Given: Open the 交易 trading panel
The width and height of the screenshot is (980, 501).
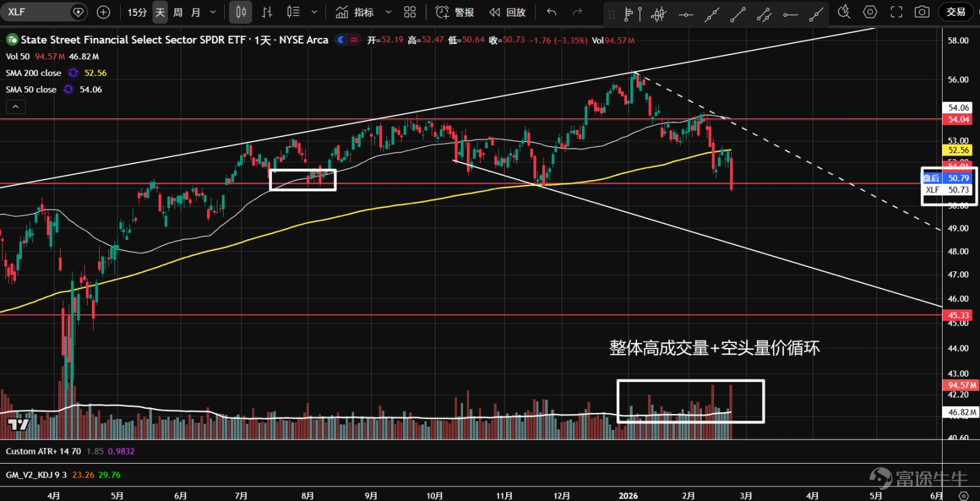Looking at the screenshot, I should (956, 12).
